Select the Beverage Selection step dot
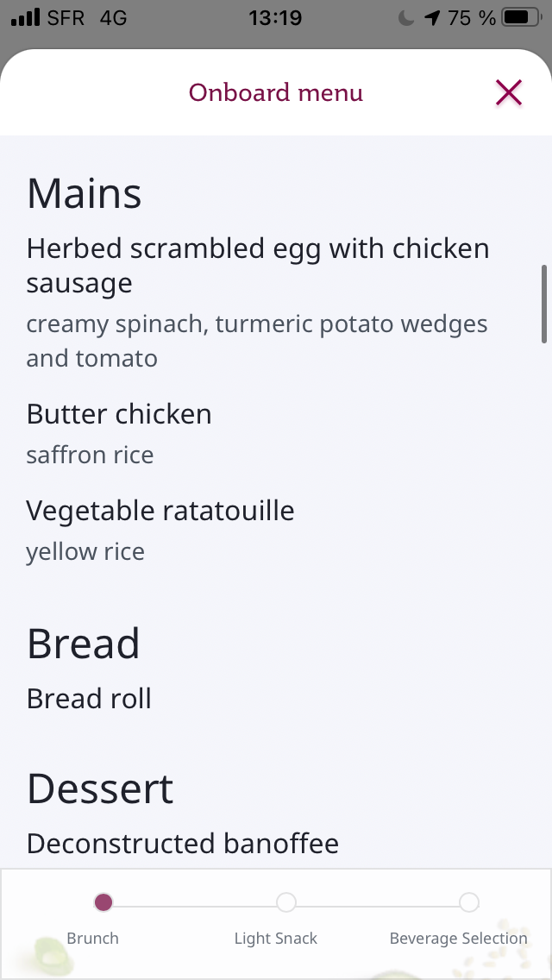 [469, 902]
